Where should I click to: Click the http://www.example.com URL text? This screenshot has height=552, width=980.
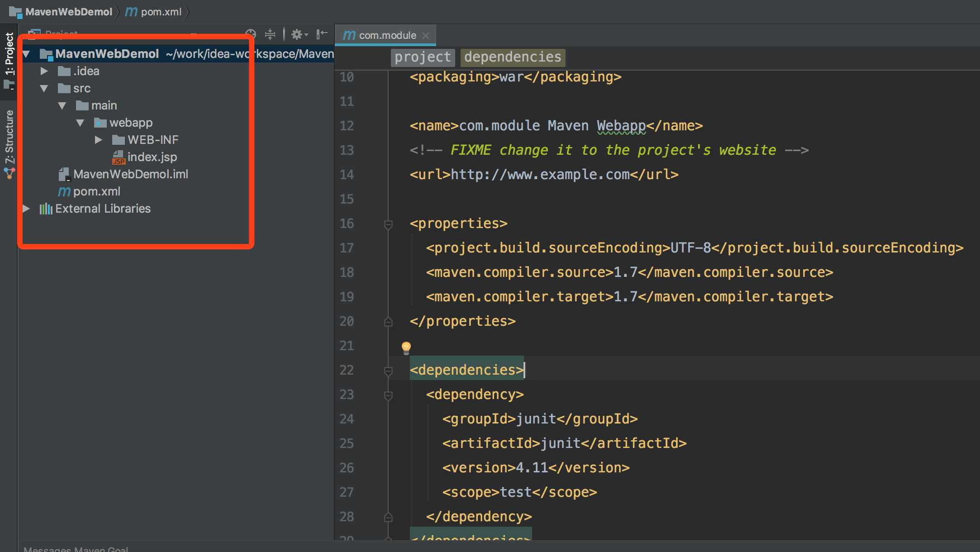(540, 175)
